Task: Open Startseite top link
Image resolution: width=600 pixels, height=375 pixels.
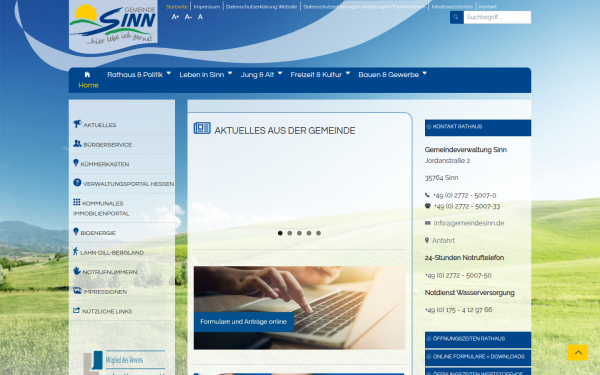Action: tap(177, 7)
